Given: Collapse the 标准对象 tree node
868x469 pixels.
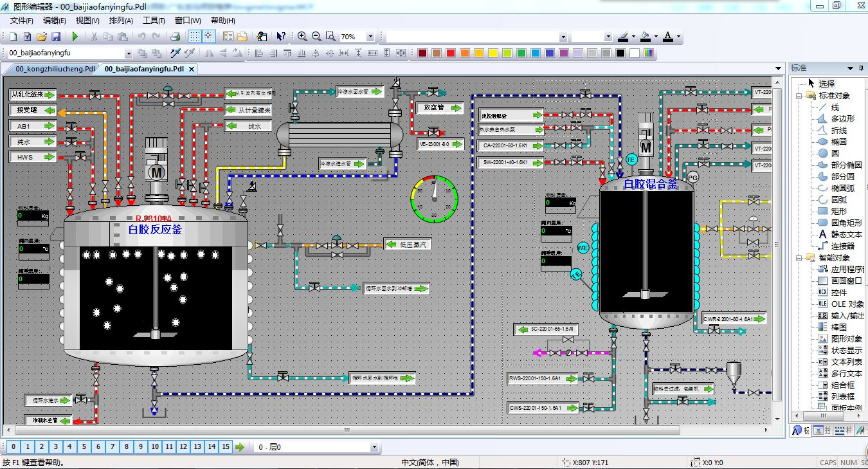Looking at the screenshot, I should [799, 96].
